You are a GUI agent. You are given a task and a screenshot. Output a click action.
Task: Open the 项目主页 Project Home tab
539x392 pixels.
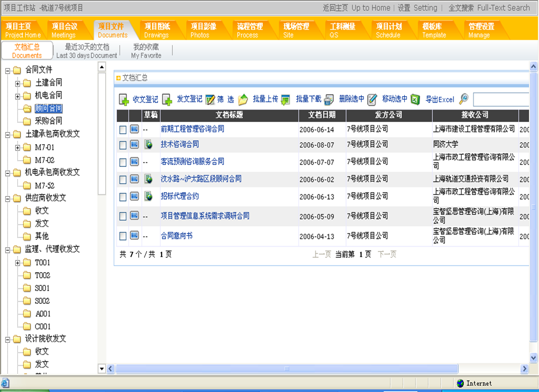point(23,30)
